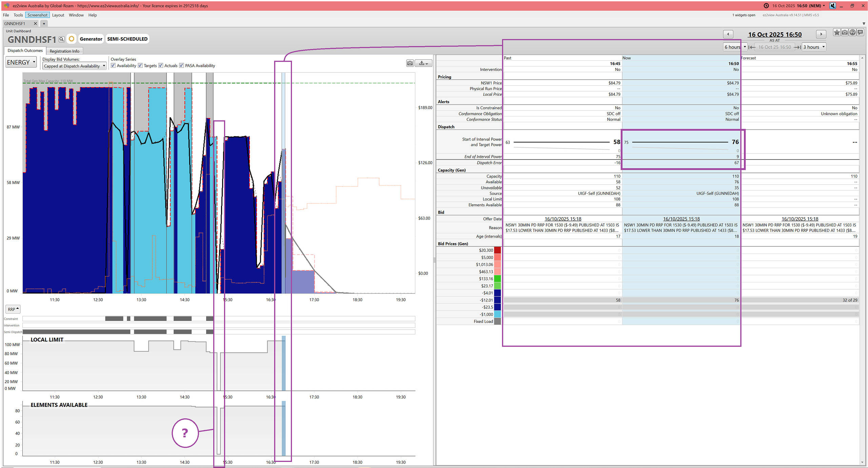
Task: Click the 16/10/2025 15:18 offer date link under Now
Action: (x=681, y=219)
